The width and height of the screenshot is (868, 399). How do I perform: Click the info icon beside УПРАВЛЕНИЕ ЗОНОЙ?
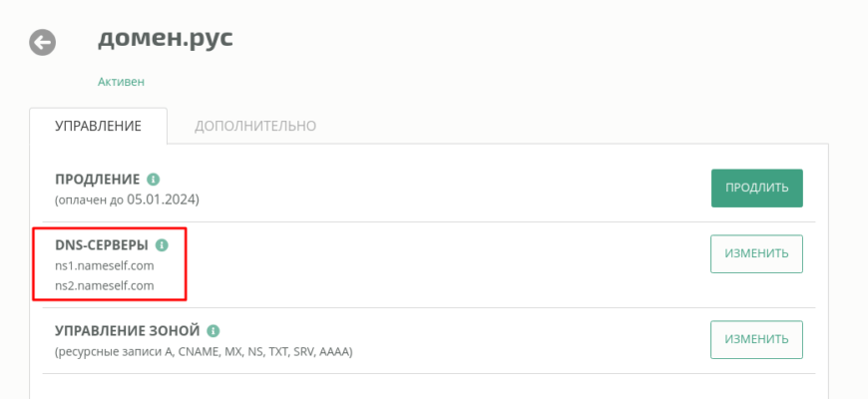click(x=214, y=331)
